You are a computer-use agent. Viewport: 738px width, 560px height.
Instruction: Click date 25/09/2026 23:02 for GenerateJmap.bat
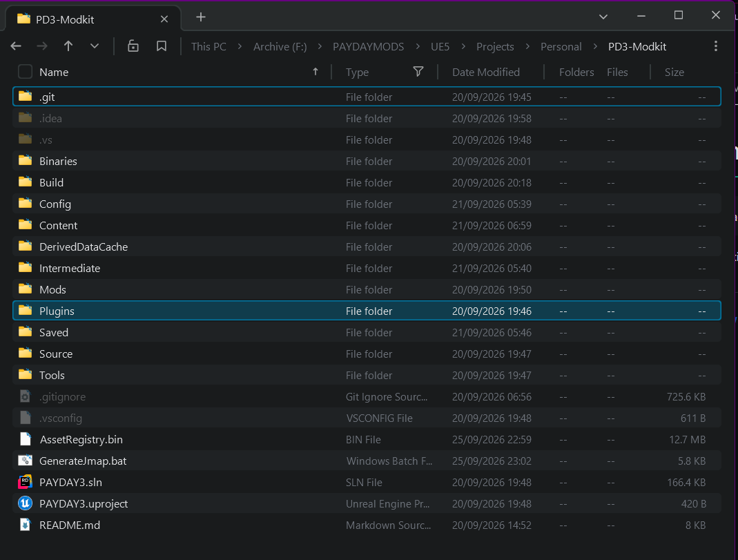click(x=492, y=461)
